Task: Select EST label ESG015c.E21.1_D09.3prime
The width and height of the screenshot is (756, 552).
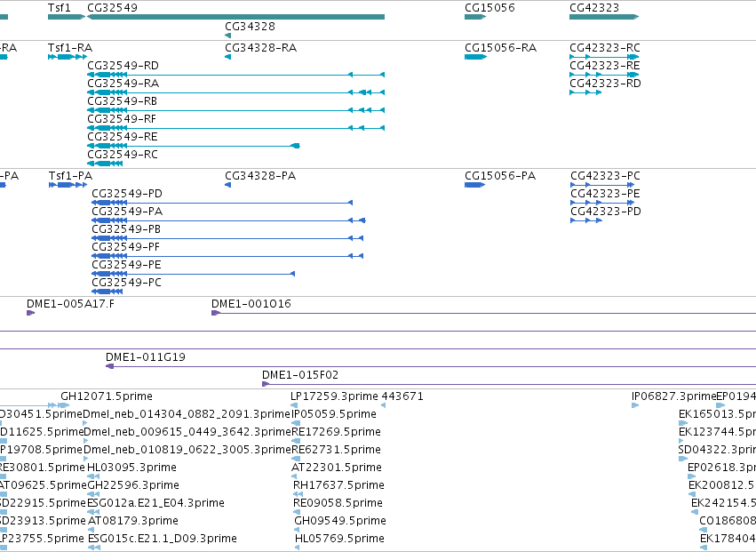Action: click(x=162, y=539)
